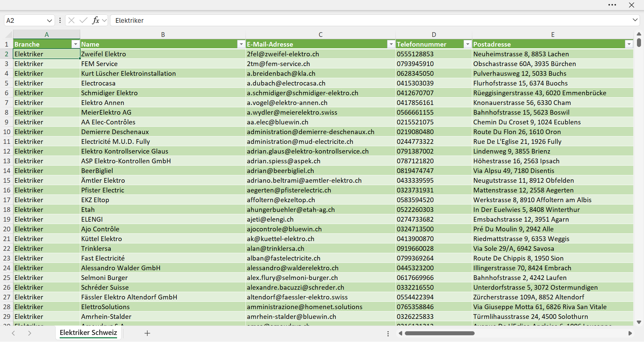
Task: Open the Branche column filter dropdown
Action: tap(75, 44)
